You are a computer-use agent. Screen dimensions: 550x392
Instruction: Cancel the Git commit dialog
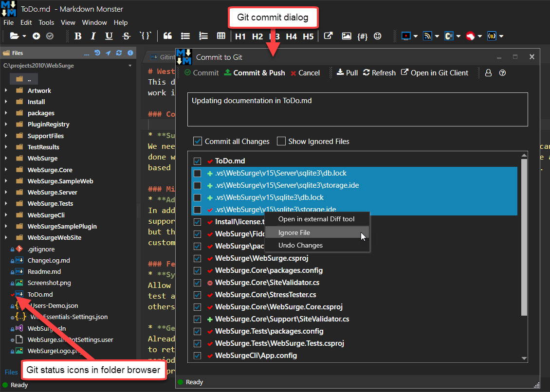click(x=305, y=73)
